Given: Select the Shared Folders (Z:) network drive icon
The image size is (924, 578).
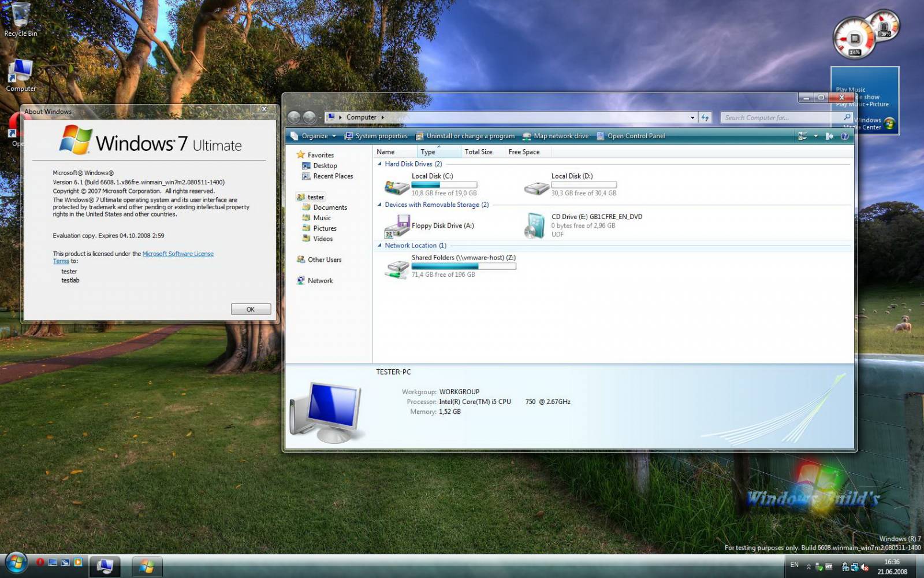Looking at the screenshot, I should [397, 269].
